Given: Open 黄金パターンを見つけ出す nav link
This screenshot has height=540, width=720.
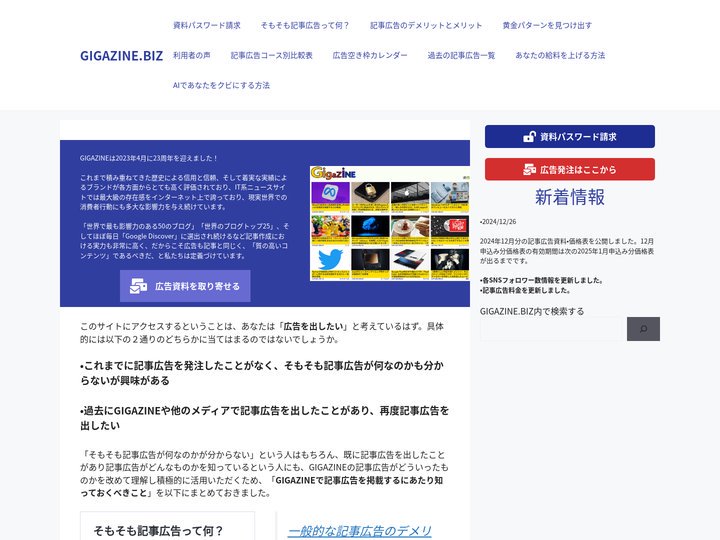Looking at the screenshot, I should 547,25.
